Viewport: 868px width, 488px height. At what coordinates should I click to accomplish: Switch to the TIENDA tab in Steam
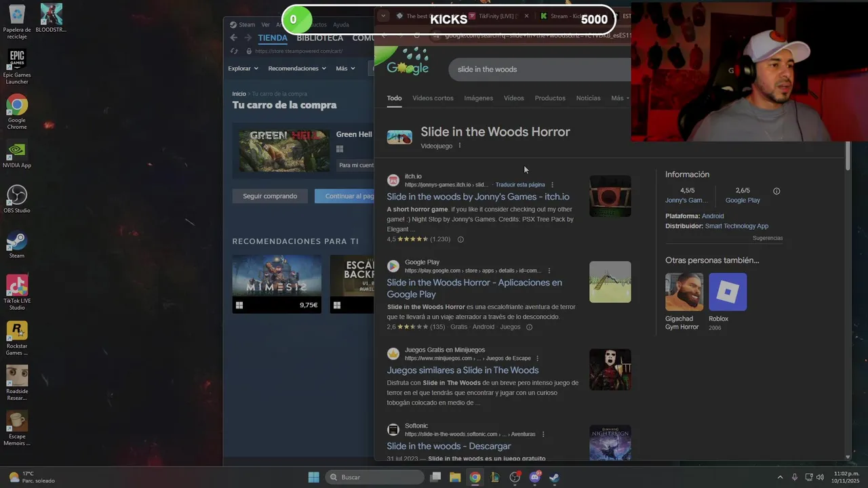pos(273,38)
